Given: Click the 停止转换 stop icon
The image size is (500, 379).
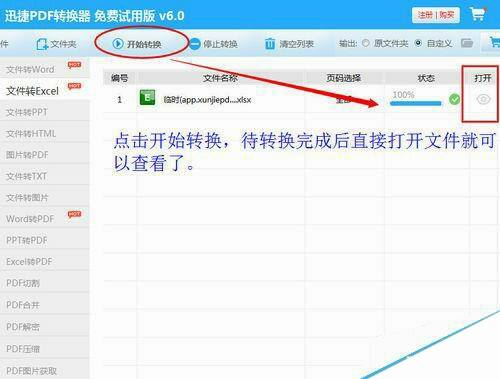Looking at the screenshot, I should [x=195, y=44].
